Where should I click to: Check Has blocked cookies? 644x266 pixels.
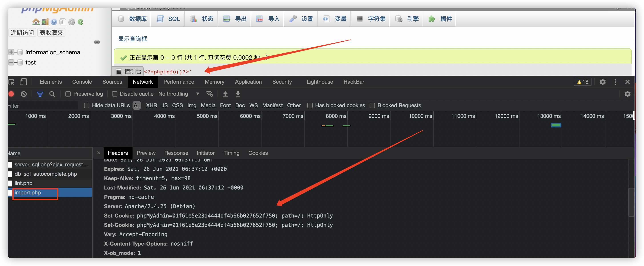pos(310,105)
